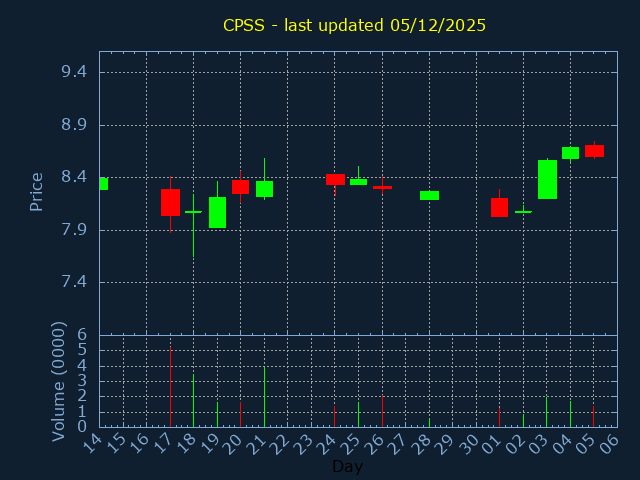Click the red candlestick on day 01
This screenshot has height=480, width=640.
point(499,207)
